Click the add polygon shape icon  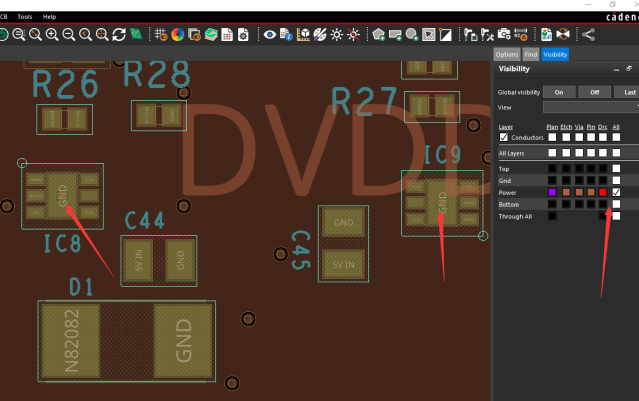378,35
